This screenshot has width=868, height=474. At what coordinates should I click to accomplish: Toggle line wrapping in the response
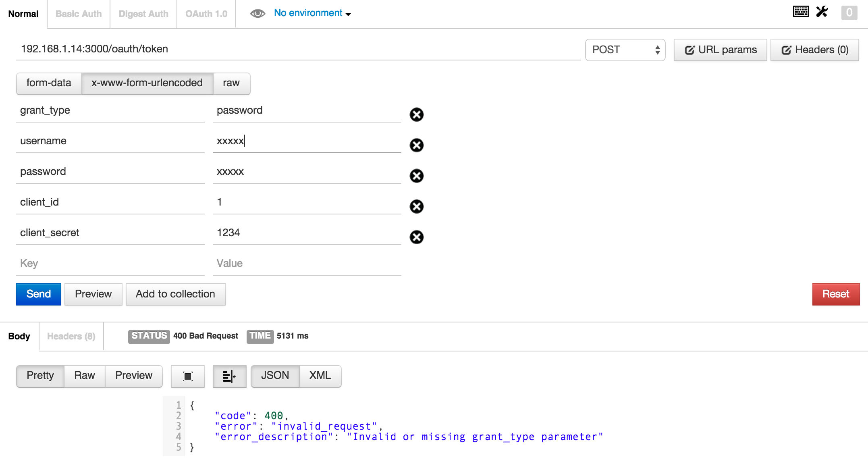pyautogui.click(x=229, y=376)
